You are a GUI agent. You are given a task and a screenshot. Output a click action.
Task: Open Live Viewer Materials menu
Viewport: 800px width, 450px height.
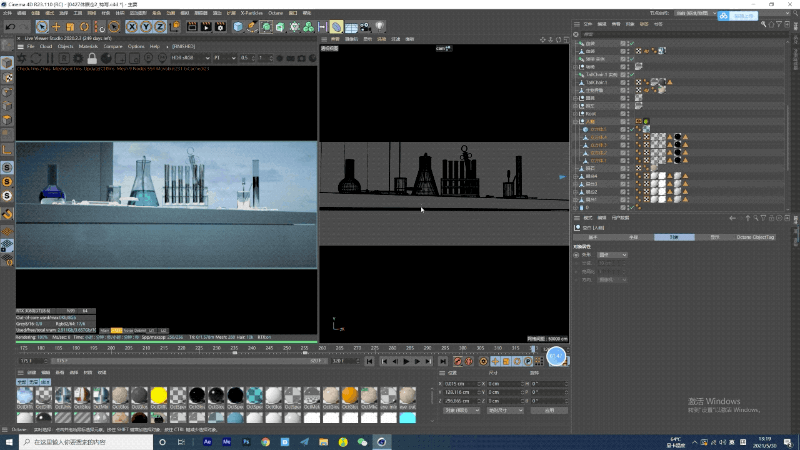coord(88,46)
